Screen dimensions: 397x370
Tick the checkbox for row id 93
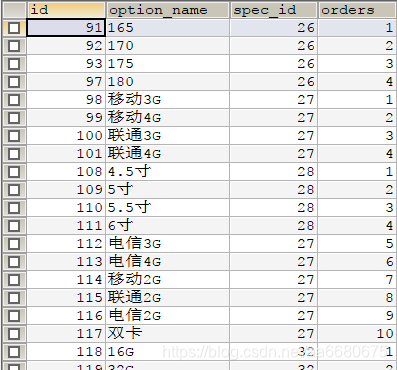click(14, 64)
